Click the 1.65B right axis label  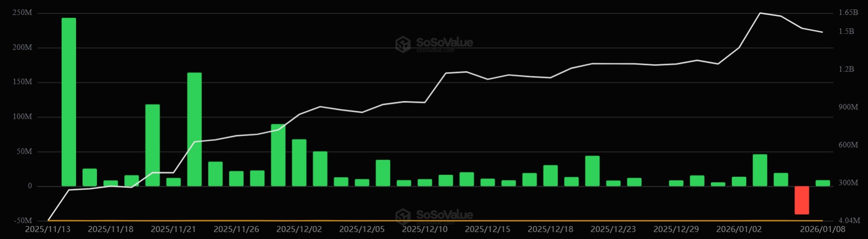tap(848, 12)
